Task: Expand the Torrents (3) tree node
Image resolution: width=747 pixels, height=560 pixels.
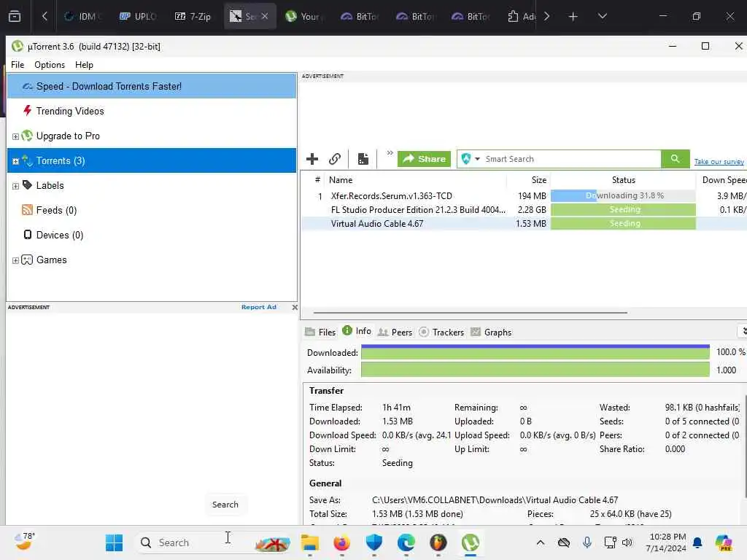Action: click(x=15, y=161)
